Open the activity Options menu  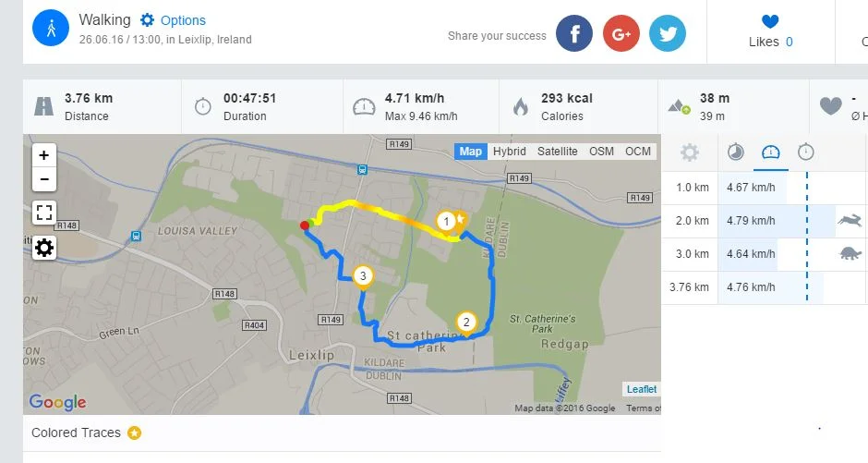[174, 20]
